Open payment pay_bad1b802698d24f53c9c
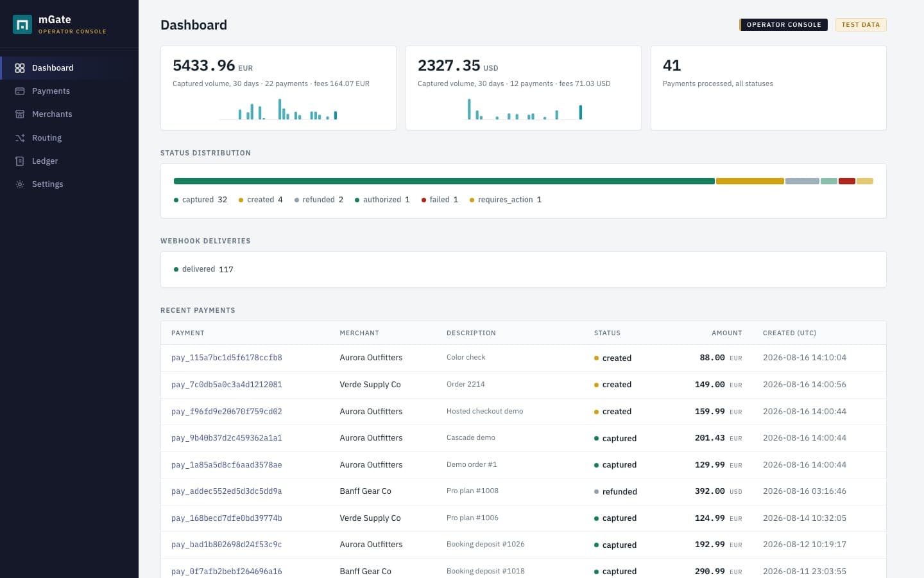 [x=227, y=545]
